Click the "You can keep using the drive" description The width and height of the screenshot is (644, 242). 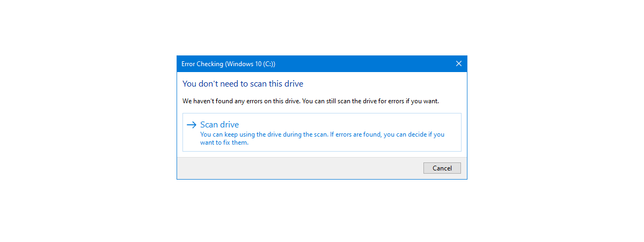[x=322, y=138]
